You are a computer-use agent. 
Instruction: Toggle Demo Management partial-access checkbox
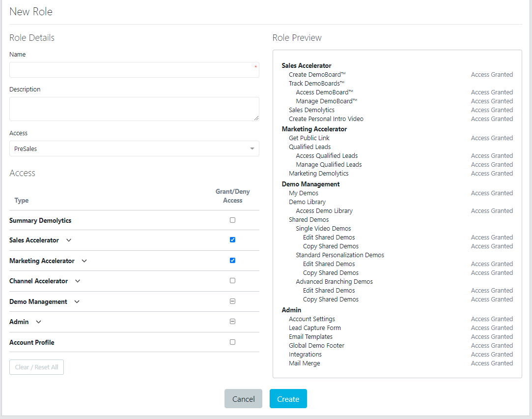232,301
